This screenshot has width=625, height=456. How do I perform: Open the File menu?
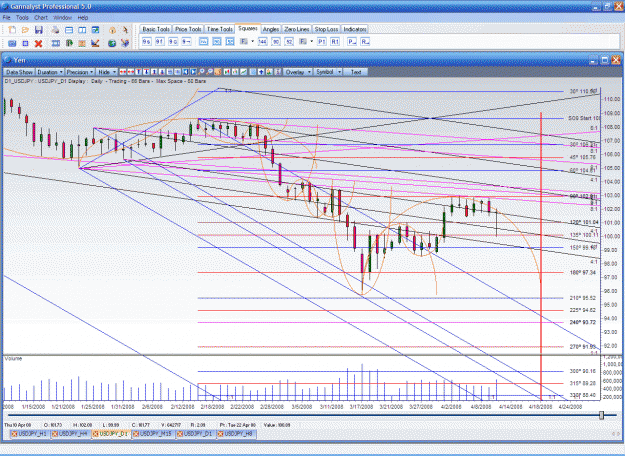(x=6, y=18)
